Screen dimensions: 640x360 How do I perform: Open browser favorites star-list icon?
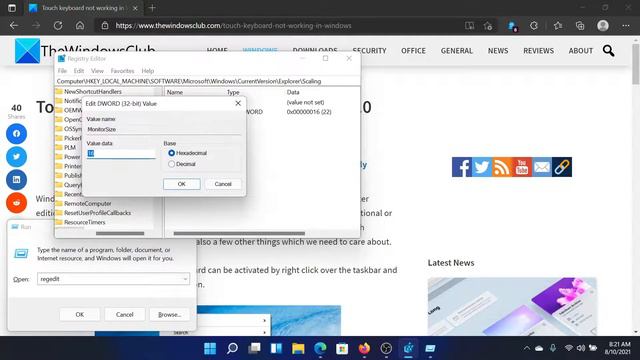pyautogui.click(x=558, y=25)
